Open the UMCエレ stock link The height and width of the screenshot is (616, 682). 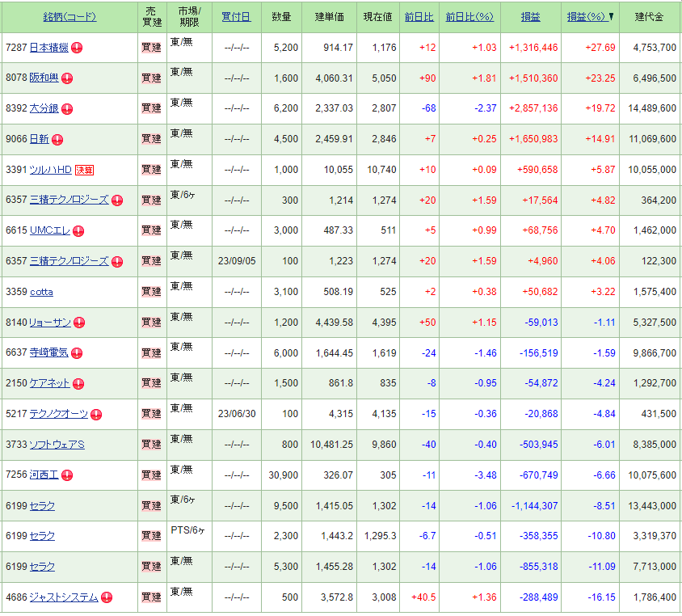49,230
